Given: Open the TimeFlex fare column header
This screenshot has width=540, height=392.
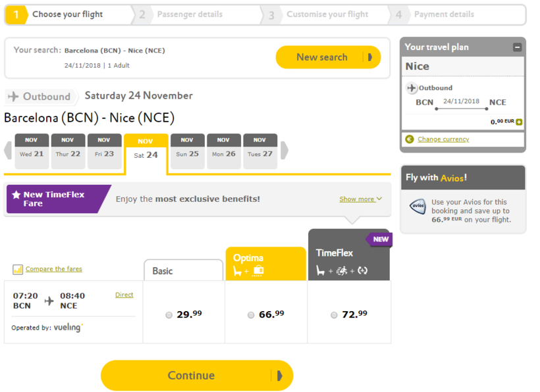Looking at the screenshot, I should click(x=348, y=255).
